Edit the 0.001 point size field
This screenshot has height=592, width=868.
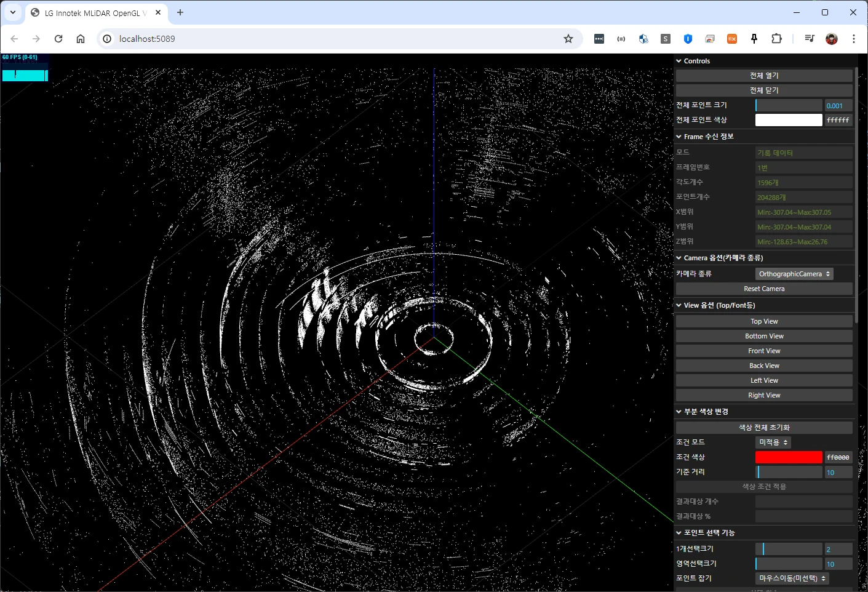[x=838, y=106]
